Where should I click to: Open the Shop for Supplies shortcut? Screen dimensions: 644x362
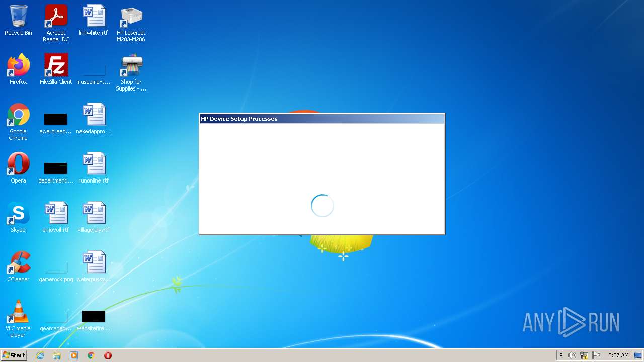[131, 72]
